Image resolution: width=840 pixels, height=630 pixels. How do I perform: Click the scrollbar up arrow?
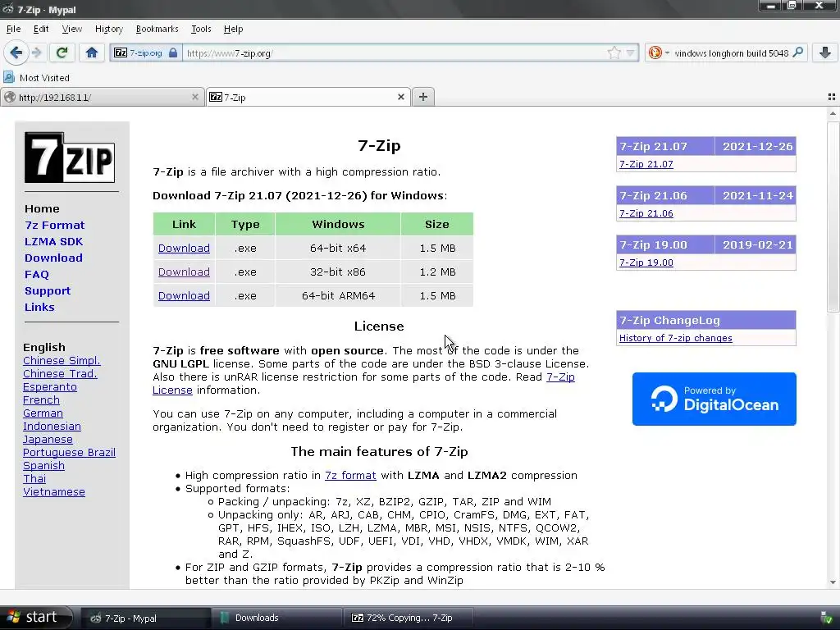[x=833, y=113]
